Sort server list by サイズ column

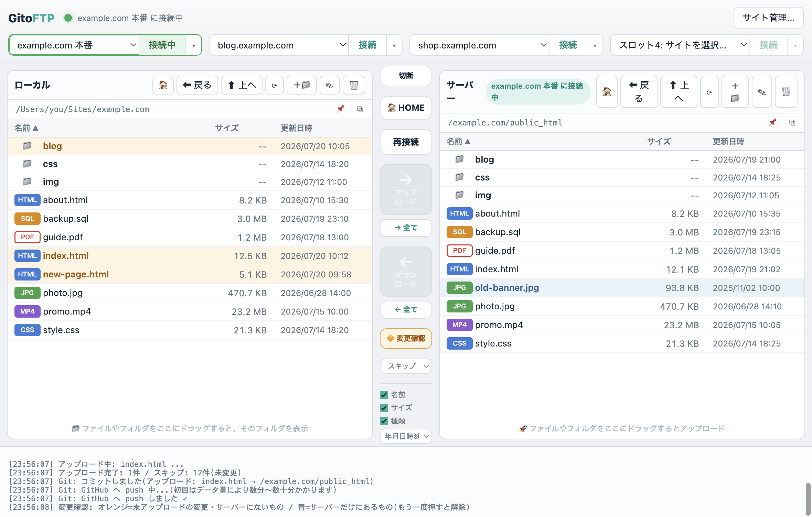659,142
